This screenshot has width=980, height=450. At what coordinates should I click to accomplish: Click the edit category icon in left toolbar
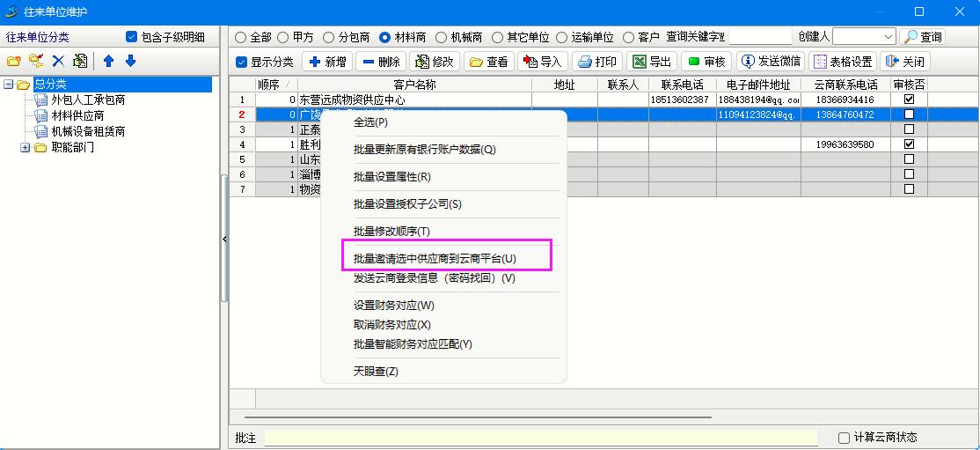coord(80,61)
